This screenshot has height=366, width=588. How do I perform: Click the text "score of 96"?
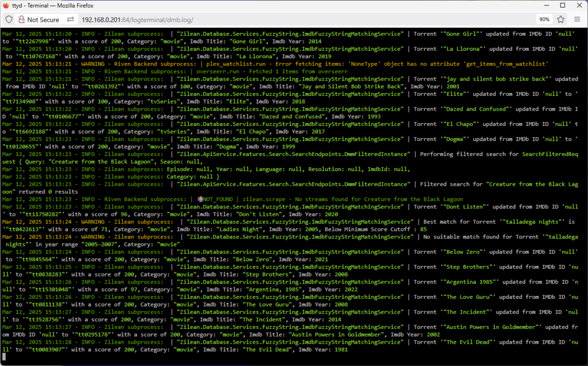pyautogui.click(x=111, y=214)
